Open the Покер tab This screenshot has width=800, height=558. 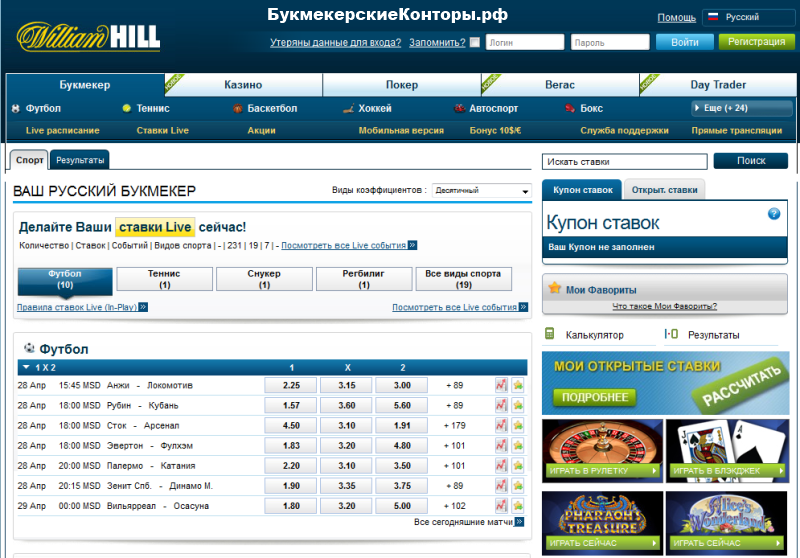[402, 85]
